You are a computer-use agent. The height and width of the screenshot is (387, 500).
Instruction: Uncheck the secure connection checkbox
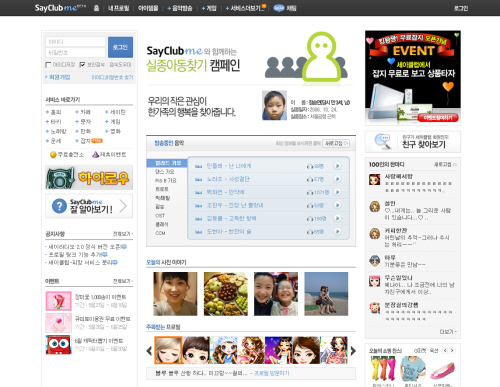pos(82,65)
